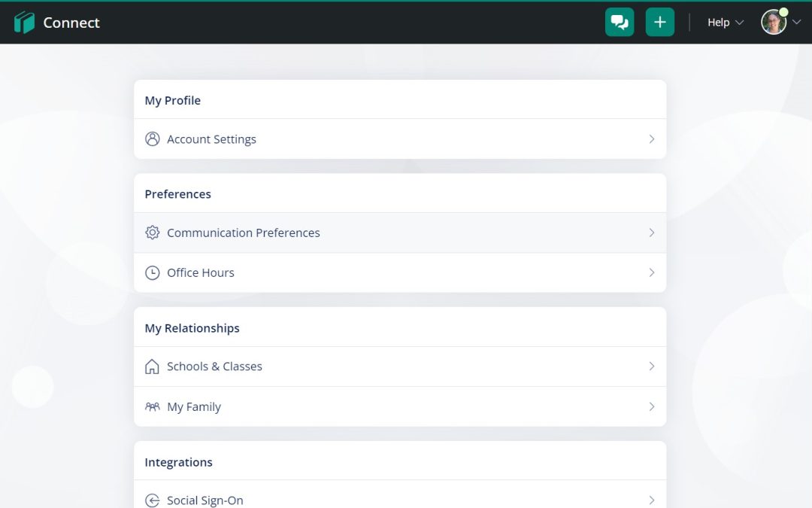Open Communication Preferences via right chevron

click(x=651, y=233)
